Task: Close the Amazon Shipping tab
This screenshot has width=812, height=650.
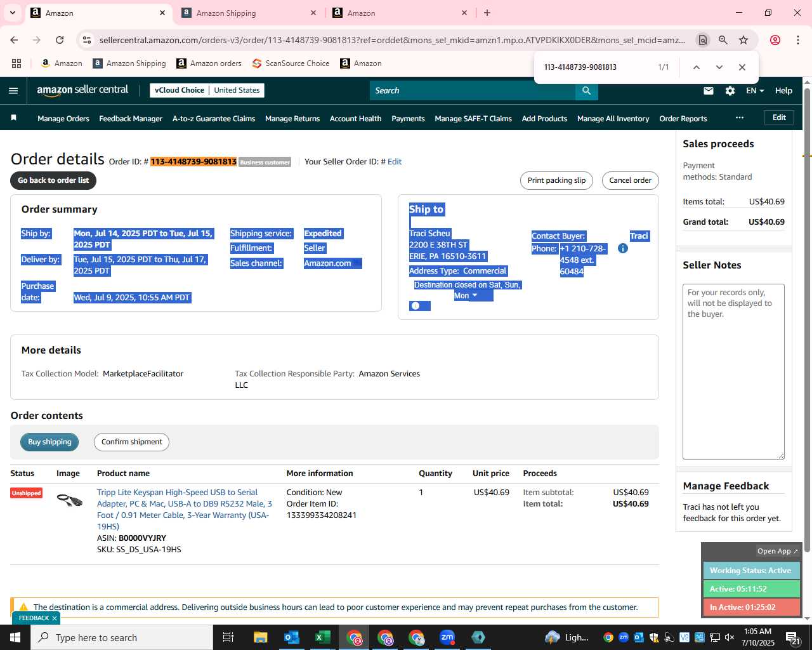Action: click(x=313, y=13)
